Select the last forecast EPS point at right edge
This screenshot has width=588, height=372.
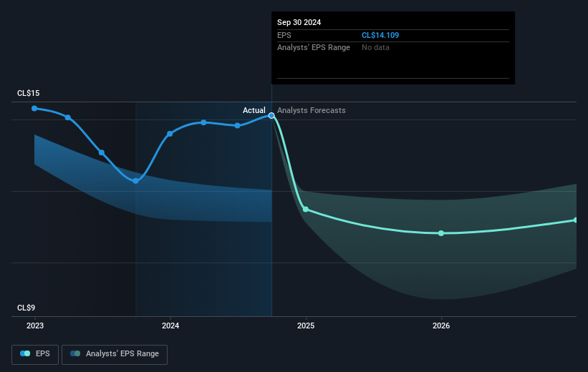576,220
